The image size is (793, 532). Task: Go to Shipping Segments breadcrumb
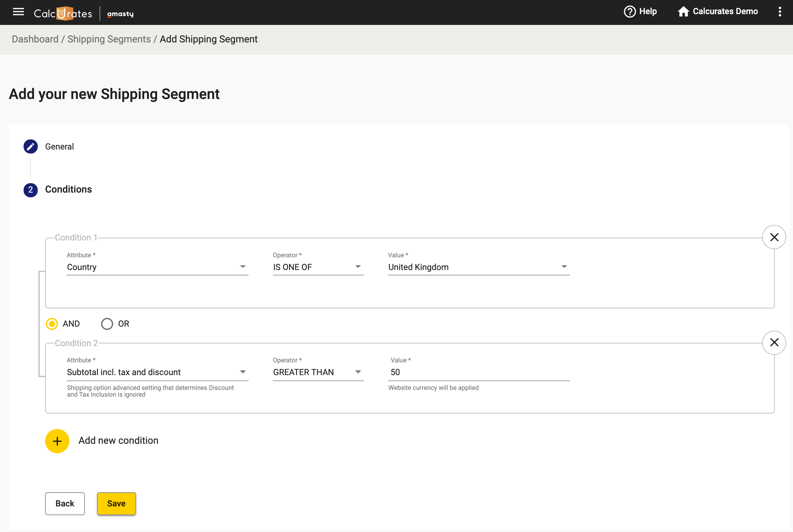[109, 39]
